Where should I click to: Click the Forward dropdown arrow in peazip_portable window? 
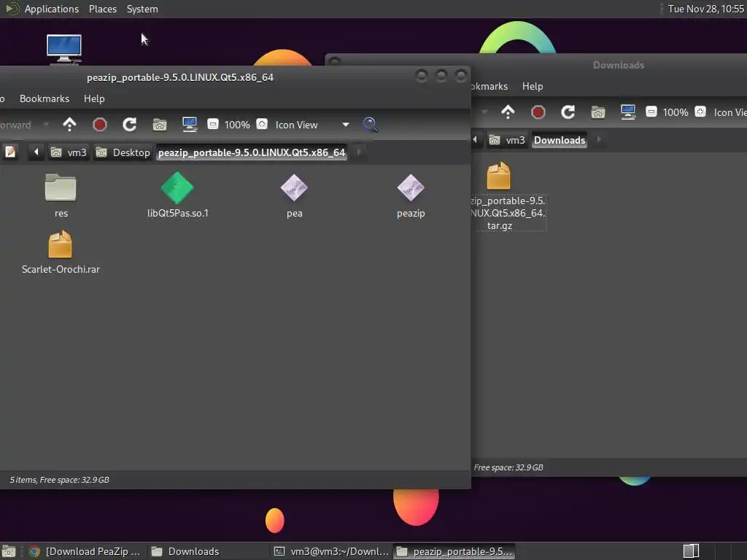(46, 125)
